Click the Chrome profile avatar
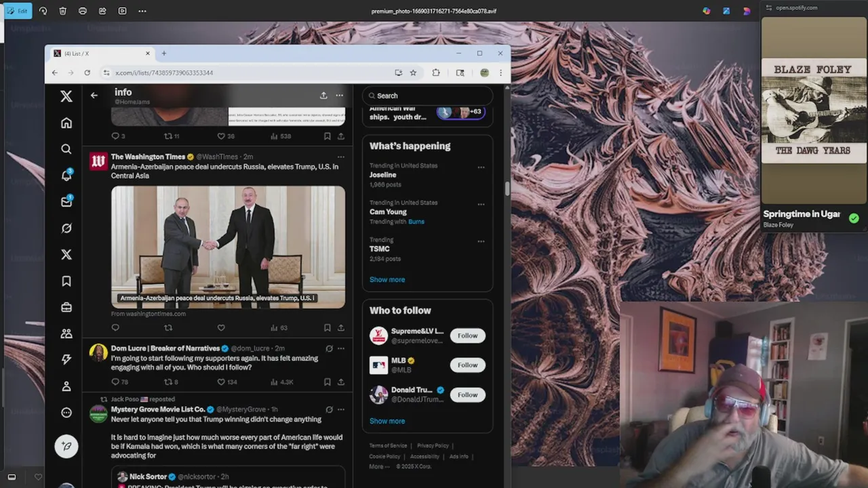This screenshot has width=868, height=488. (x=484, y=73)
